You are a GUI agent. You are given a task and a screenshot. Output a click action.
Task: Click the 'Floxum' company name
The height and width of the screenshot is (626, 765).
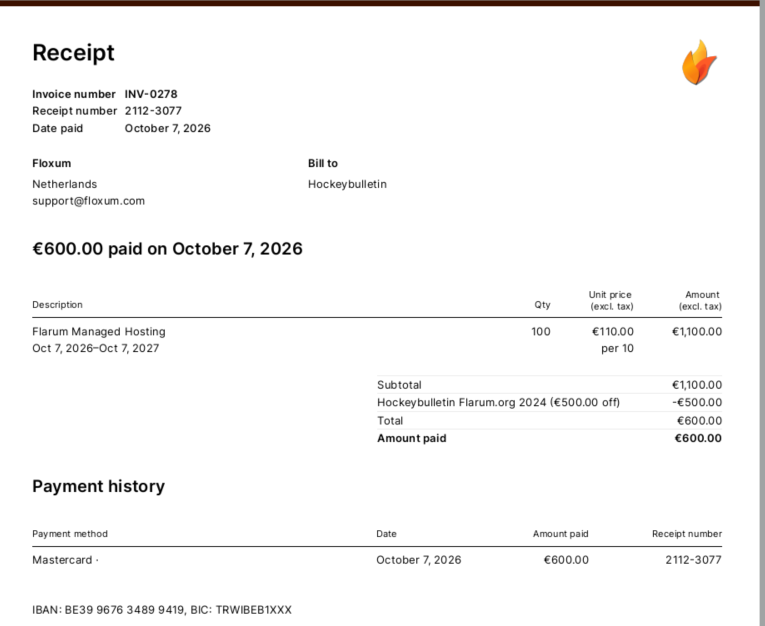coord(52,163)
